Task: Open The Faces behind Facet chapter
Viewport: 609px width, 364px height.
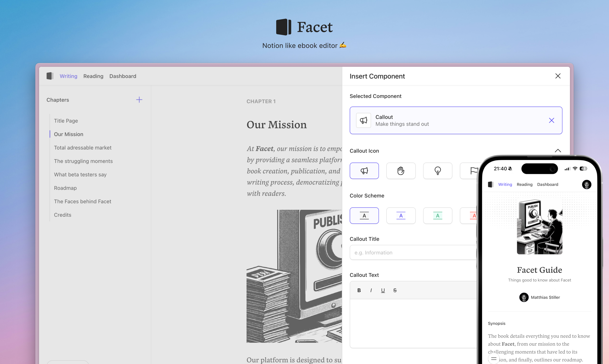Action: point(82,201)
